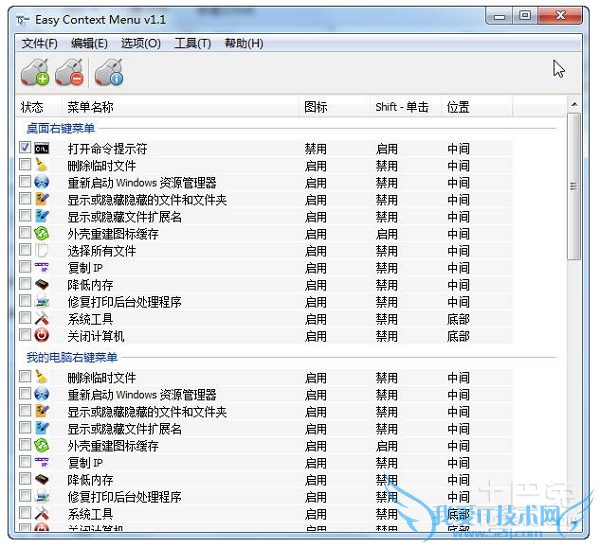Click Explorer restart icon in 我的电脑 group
This screenshot has width=600, height=548.
pyautogui.click(x=42, y=394)
